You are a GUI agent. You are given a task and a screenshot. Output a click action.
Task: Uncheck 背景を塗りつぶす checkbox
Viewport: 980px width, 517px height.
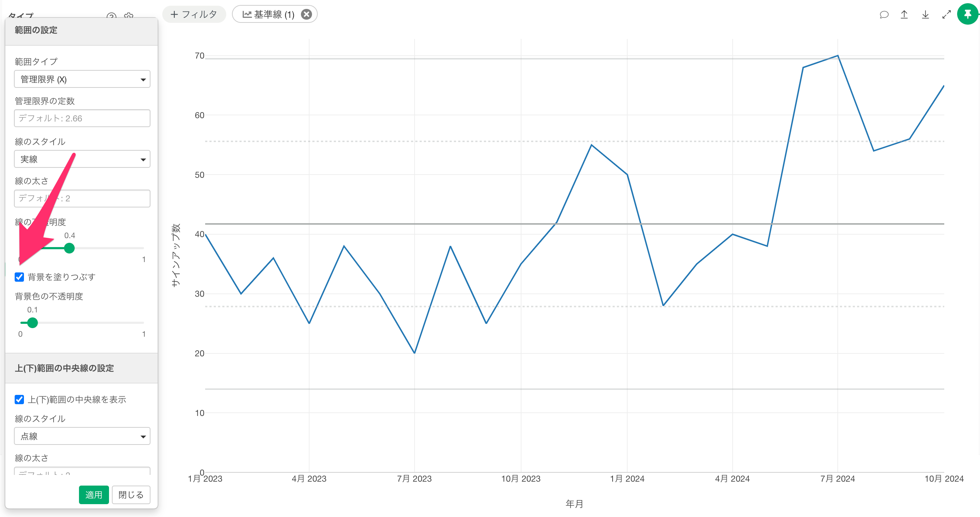click(19, 277)
